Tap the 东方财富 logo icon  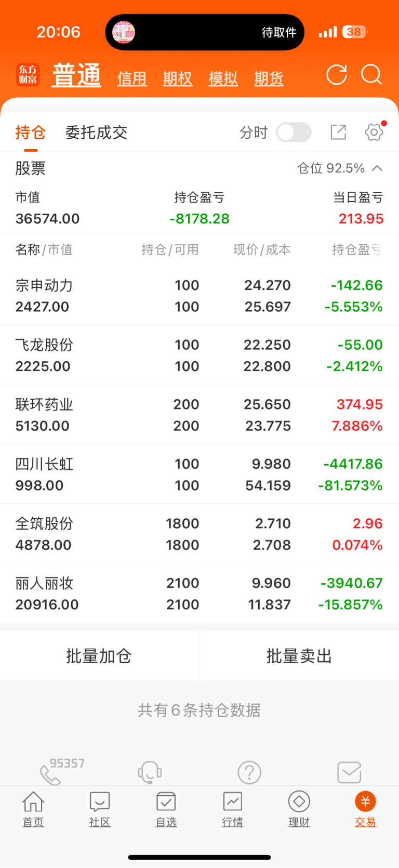coord(28,75)
